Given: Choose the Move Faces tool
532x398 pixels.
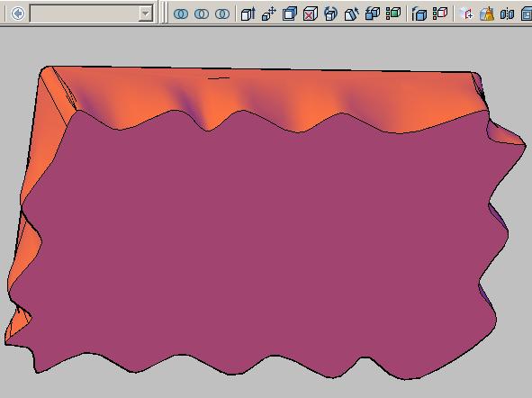Looking at the screenshot, I should coord(269,14).
